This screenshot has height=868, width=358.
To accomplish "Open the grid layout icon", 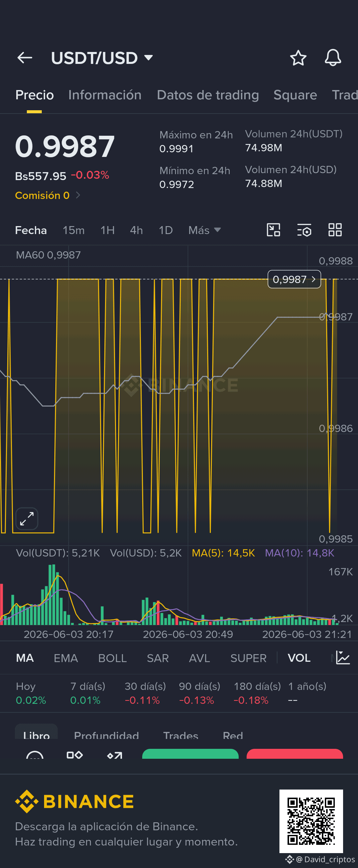I will click(335, 230).
